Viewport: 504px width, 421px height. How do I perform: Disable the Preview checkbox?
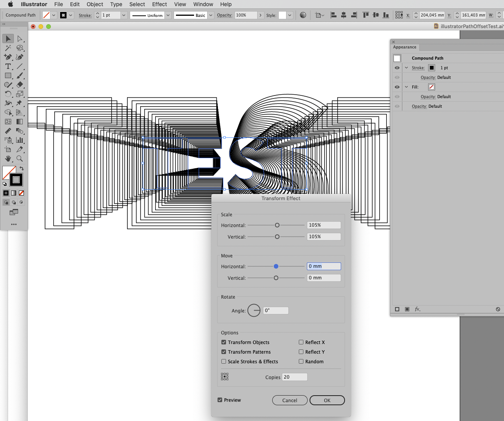tap(220, 400)
